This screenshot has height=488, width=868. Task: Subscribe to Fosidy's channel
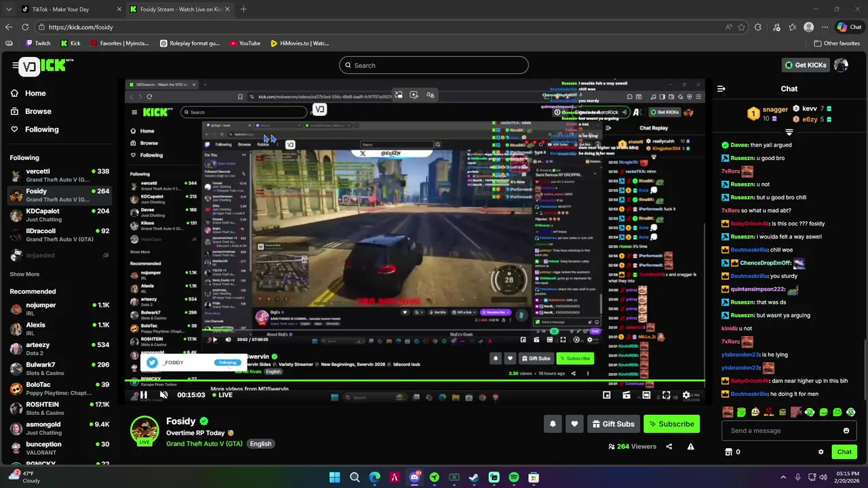(x=671, y=424)
